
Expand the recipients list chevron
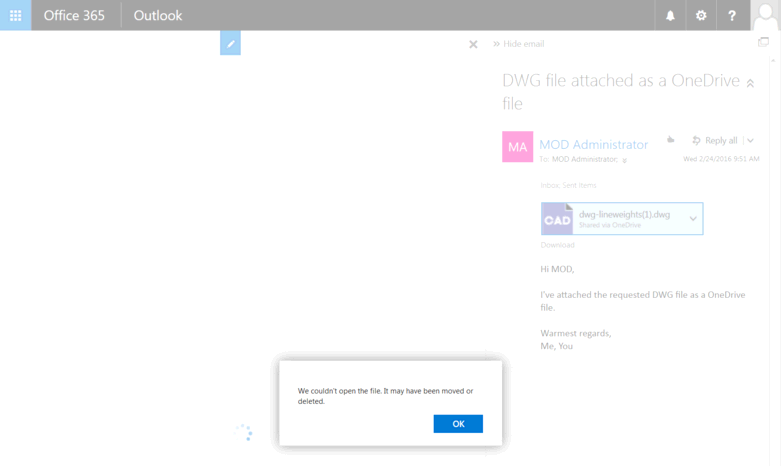pyautogui.click(x=625, y=160)
